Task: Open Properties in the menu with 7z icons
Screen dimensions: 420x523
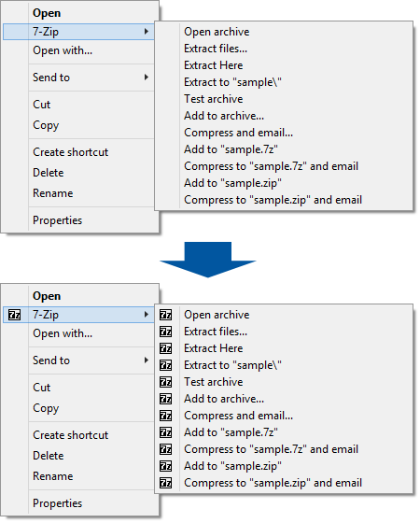Action: point(57,503)
